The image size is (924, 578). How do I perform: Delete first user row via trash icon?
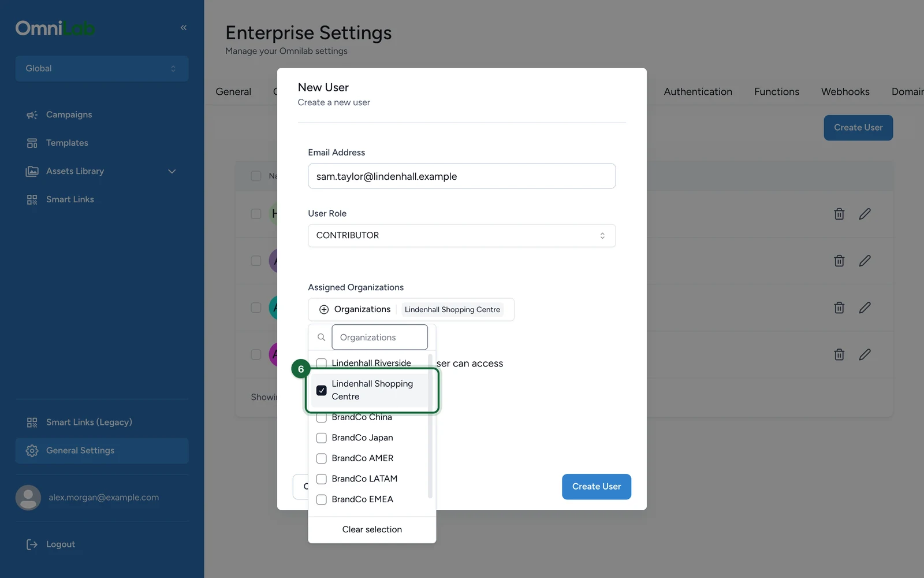(839, 214)
